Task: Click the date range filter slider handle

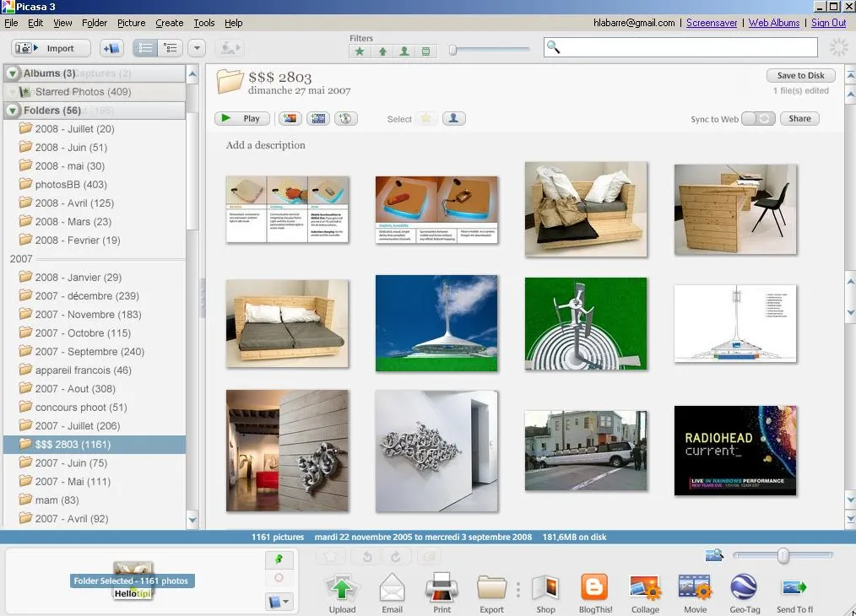Action: pyautogui.click(x=452, y=50)
